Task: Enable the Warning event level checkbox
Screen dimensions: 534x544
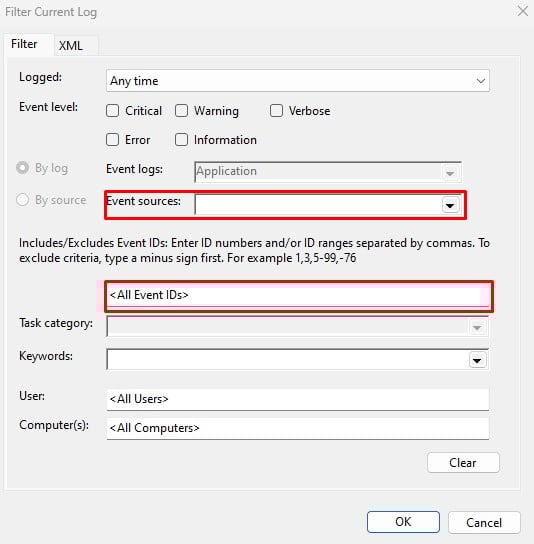Action: (181, 111)
